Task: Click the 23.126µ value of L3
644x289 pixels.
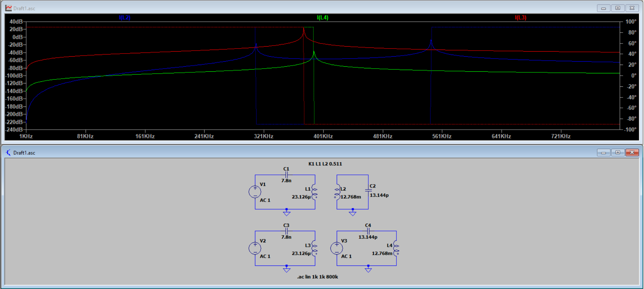Action: click(301, 254)
